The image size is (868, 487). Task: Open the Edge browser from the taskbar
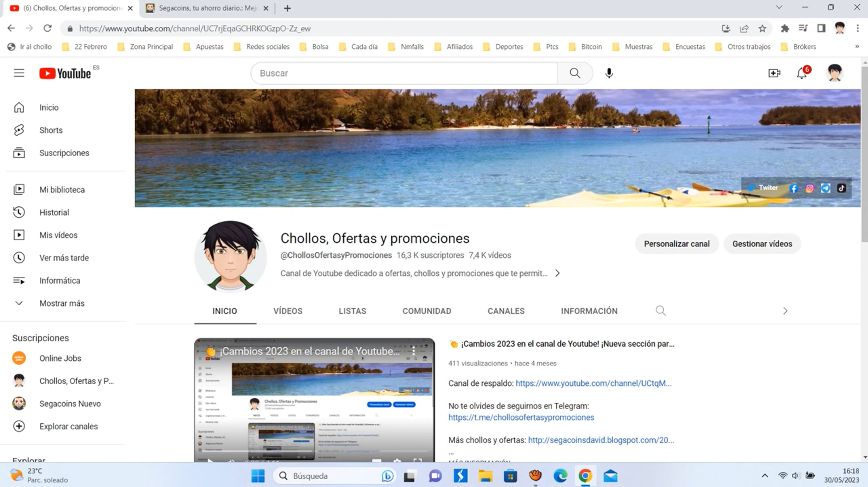click(560, 476)
